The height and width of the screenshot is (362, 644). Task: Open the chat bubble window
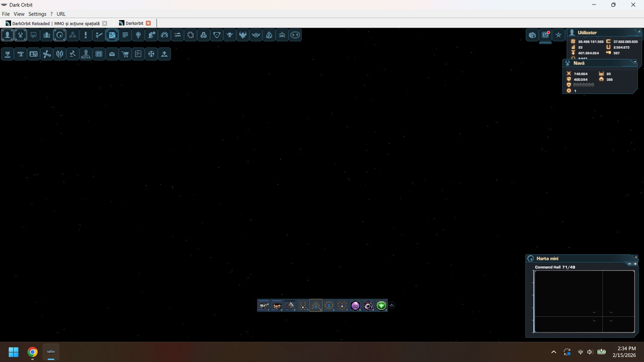tap(34, 35)
